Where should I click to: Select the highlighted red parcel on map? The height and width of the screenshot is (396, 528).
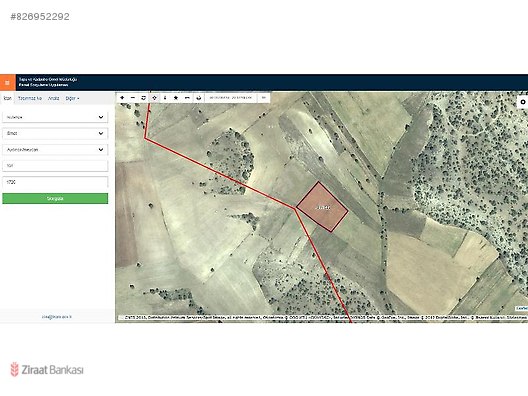pyautogui.click(x=322, y=207)
